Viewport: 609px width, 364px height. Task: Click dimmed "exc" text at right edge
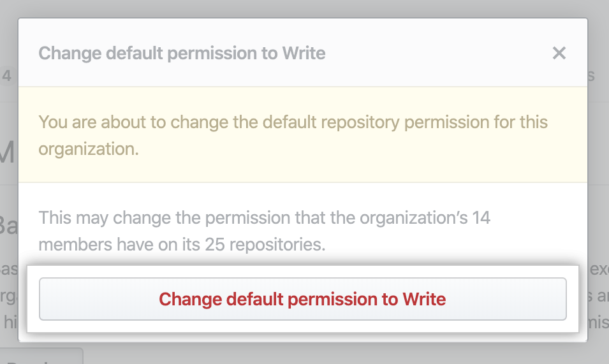[x=598, y=270]
